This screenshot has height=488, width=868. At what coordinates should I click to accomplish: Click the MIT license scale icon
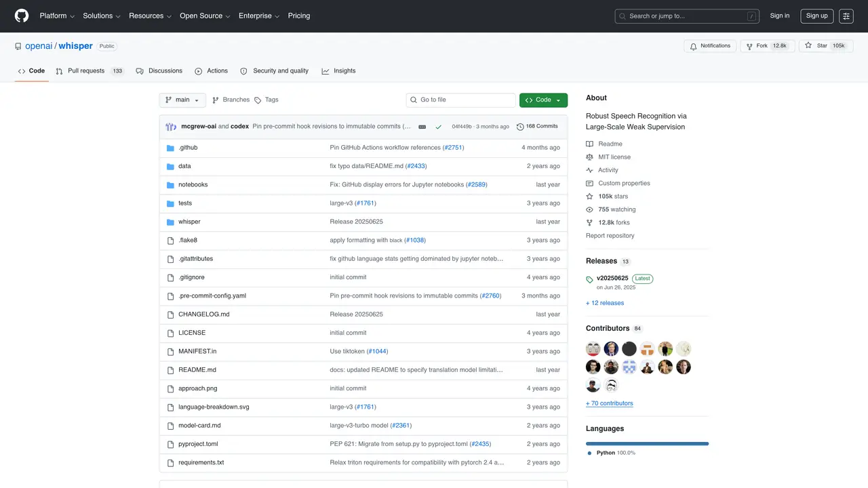click(x=590, y=157)
